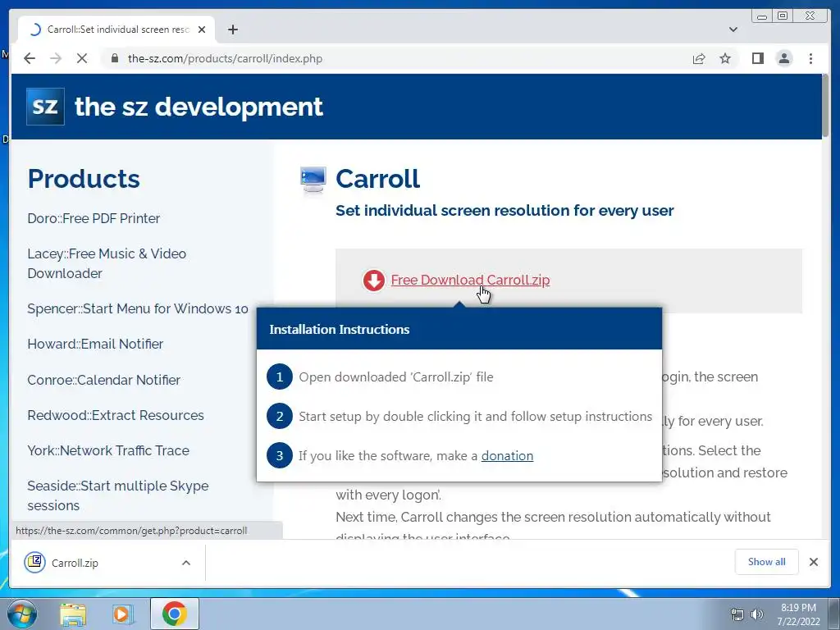This screenshot has width=840, height=630.
Task: Open Spencer::Start Menu for Windows 10
Action: 138,309
